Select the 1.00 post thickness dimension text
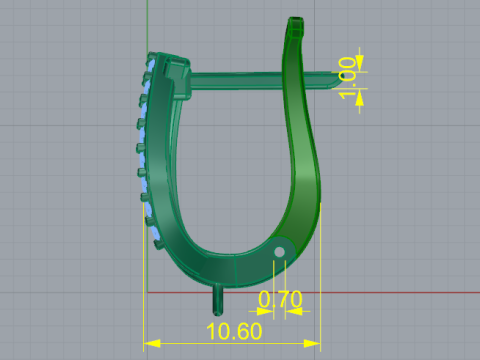The width and height of the screenshot is (480, 360). 347,78
